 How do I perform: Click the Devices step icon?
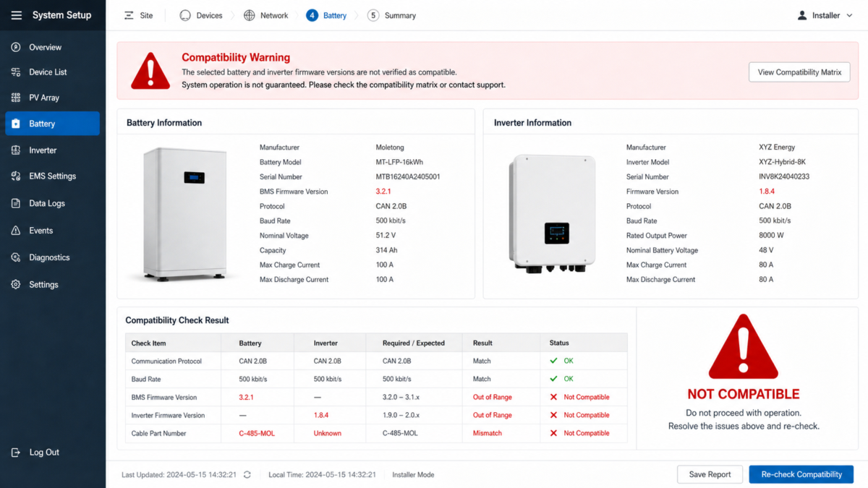click(185, 15)
